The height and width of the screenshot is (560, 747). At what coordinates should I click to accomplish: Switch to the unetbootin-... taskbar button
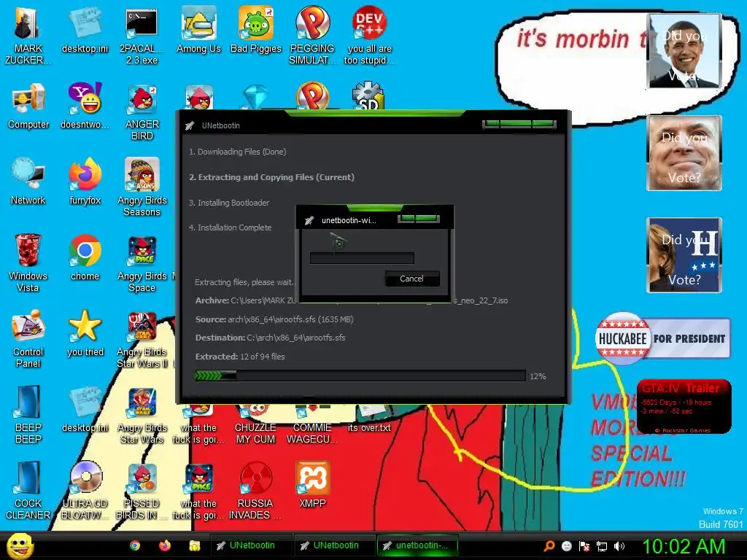click(x=417, y=545)
